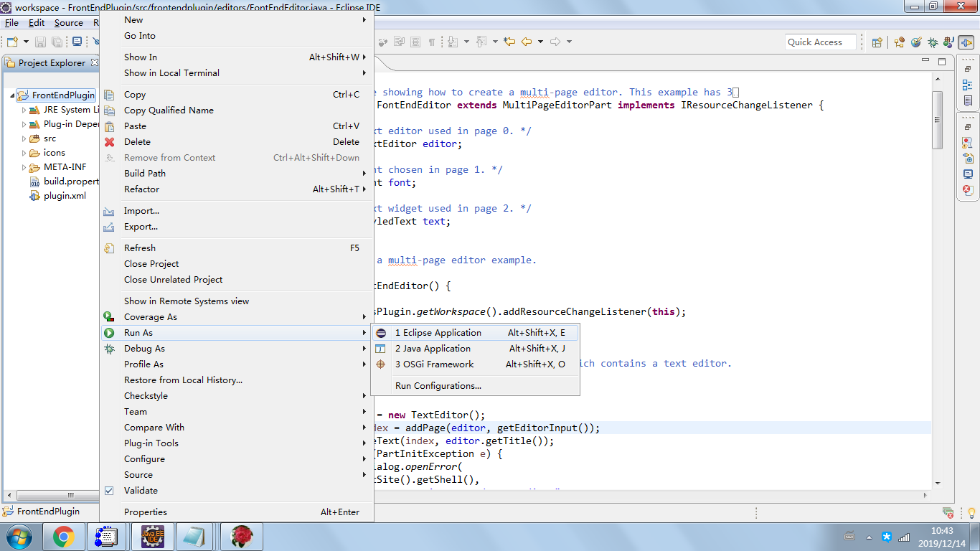Image resolution: width=980 pixels, height=551 pixels.
Task: Maximize the editor area
Action: pos(942,62)
